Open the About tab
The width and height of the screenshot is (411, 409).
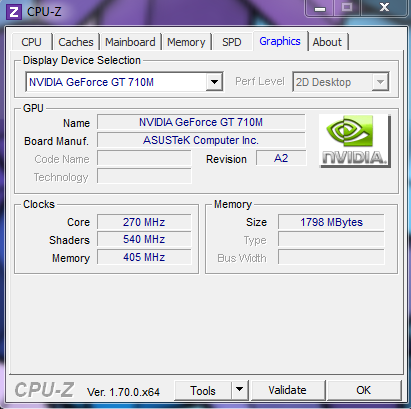[327, 42]
